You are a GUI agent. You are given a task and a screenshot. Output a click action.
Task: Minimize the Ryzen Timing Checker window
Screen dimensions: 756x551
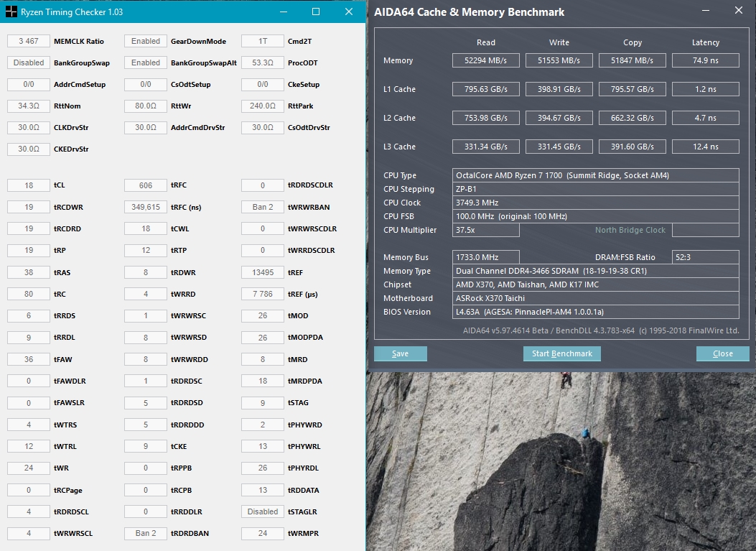coord(284,11)
